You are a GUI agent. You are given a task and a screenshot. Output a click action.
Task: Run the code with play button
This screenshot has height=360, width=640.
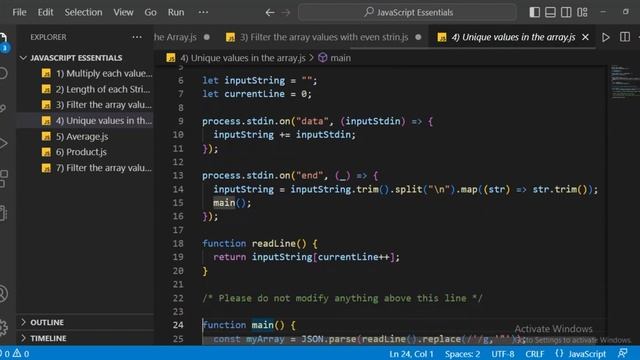(606, 37)
